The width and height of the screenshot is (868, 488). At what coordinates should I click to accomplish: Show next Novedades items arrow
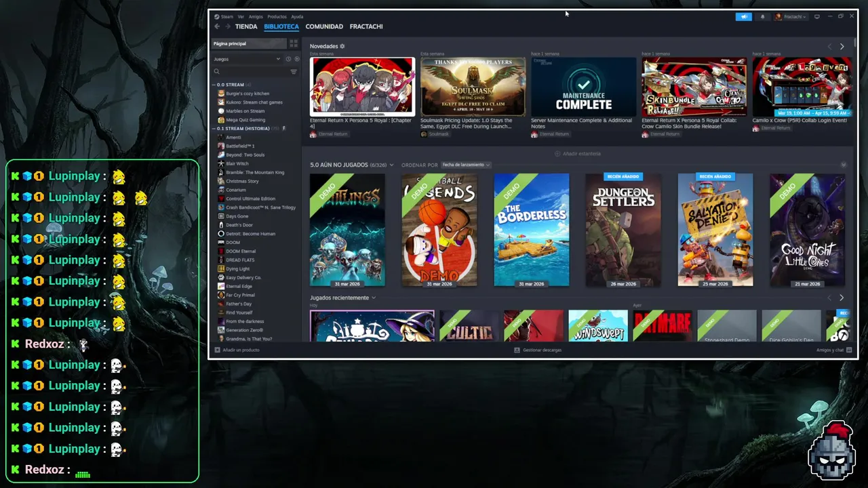pos(842,46)
